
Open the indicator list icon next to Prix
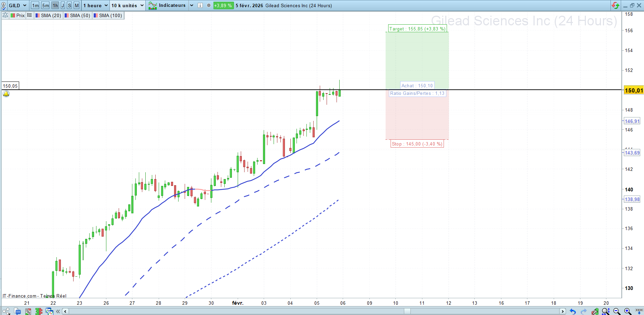(30, 15)
